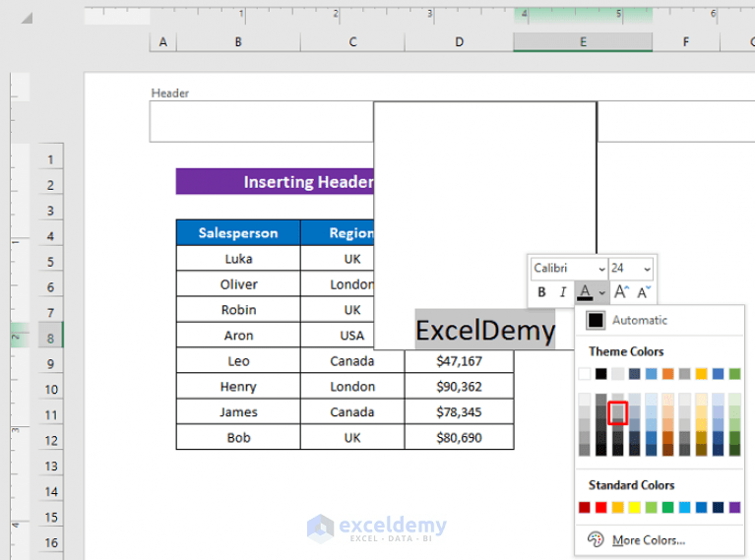Pick the orange theme color swatch
The width and height of the screenshot is (755, 560).
point(667,374)
